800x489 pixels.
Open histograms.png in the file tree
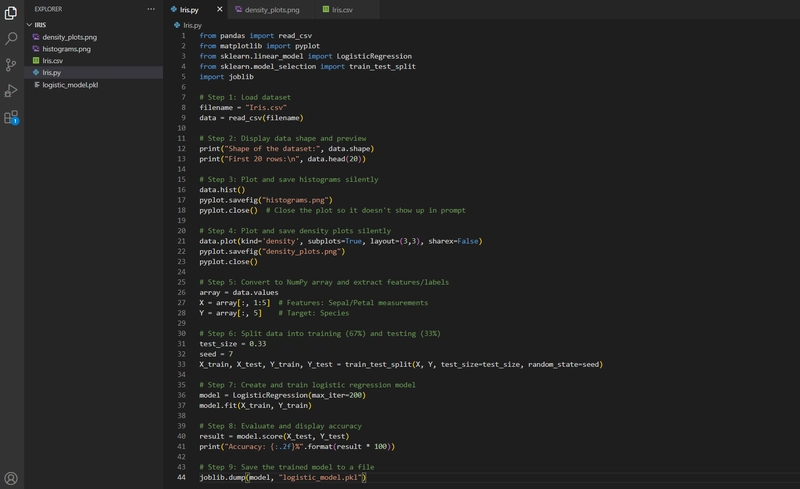tap(66, 49)
